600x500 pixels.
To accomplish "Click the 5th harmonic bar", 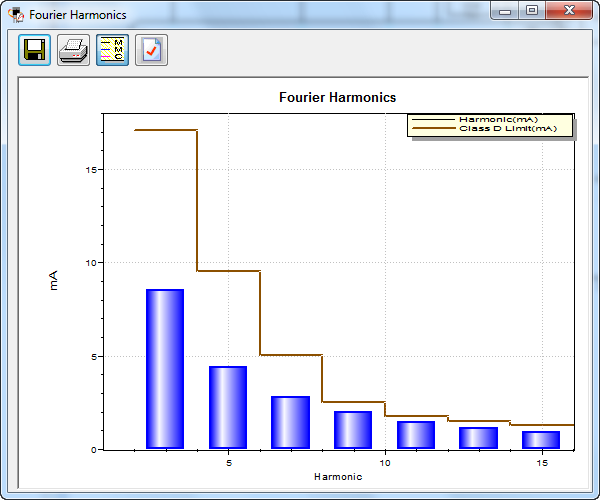I will pos(228,407).
